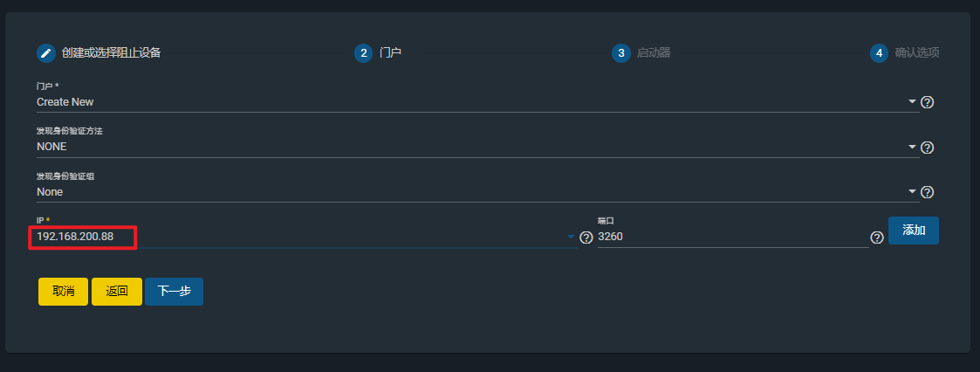
Task: Open the IP address dropdown arrow
Action: [572, 237]
